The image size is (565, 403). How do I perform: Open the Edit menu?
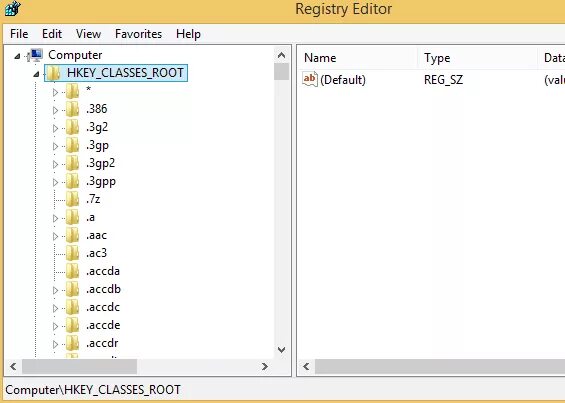52,34
